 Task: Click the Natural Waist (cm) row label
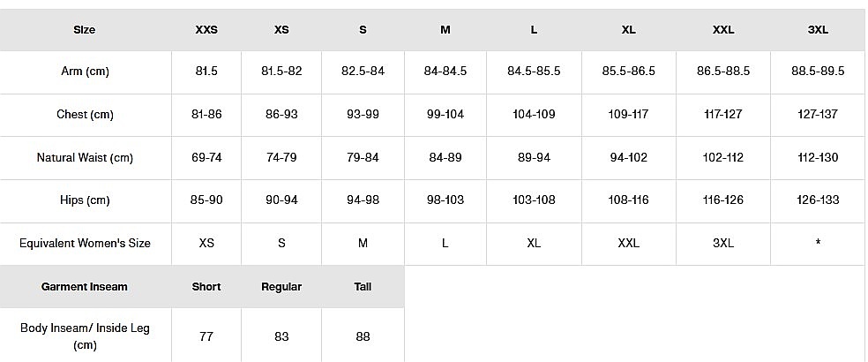[x=85, y=158]
